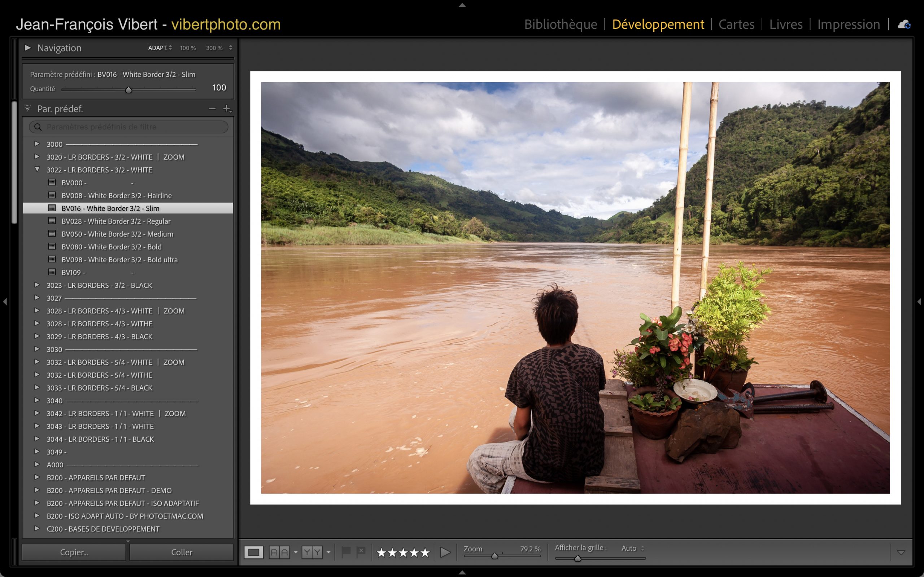924x577 pixels.
Task: Open the toolbar content down-arrow menu
Action: (901, 552)
